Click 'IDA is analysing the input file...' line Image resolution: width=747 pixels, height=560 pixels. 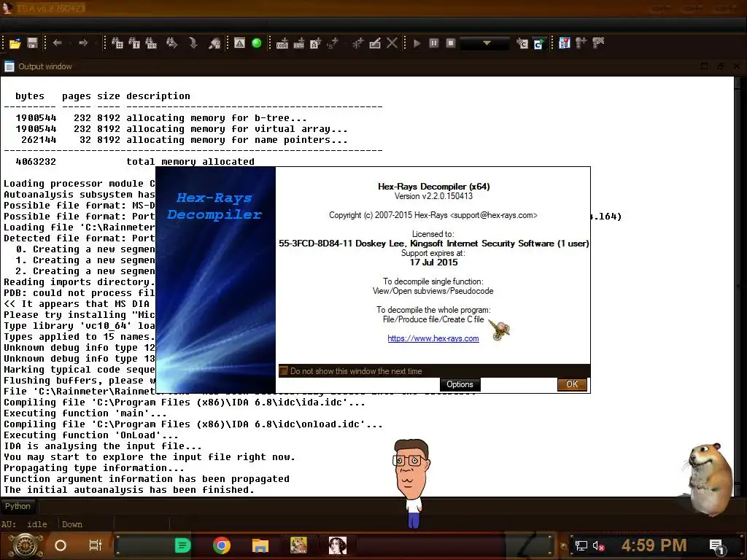[102, 446]
